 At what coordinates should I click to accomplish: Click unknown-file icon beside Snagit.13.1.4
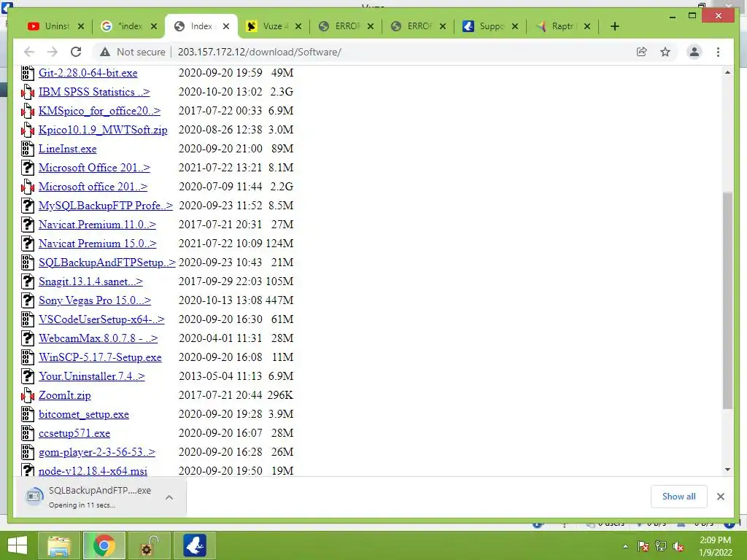[x=28, y=281]
